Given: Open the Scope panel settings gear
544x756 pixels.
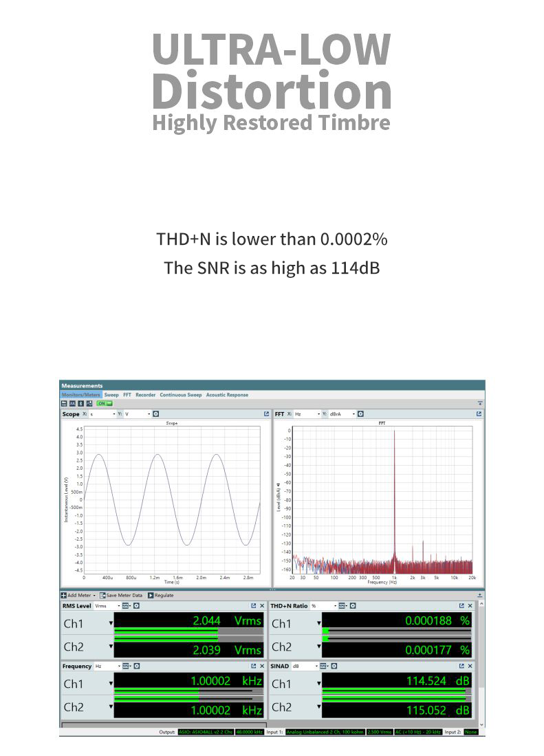Looking at the screenshot, I should (156, 414).
